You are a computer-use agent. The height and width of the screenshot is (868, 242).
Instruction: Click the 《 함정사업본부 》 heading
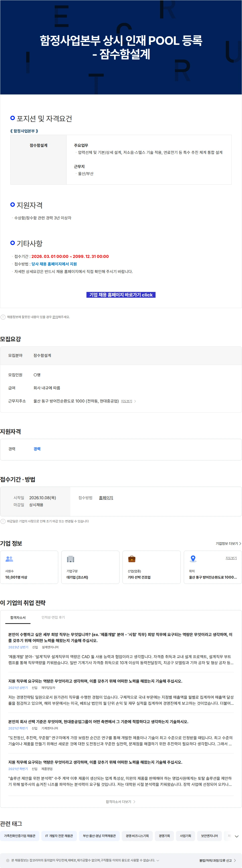click(24, 131)
